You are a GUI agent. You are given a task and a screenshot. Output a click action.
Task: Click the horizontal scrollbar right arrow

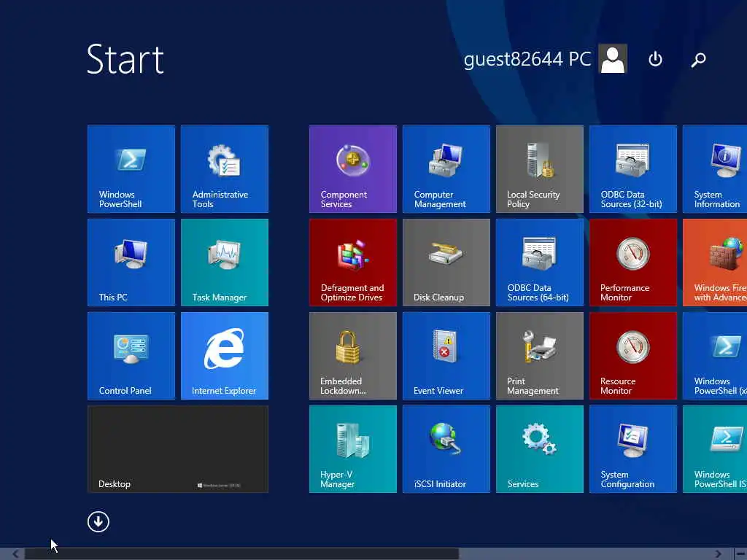719,554
